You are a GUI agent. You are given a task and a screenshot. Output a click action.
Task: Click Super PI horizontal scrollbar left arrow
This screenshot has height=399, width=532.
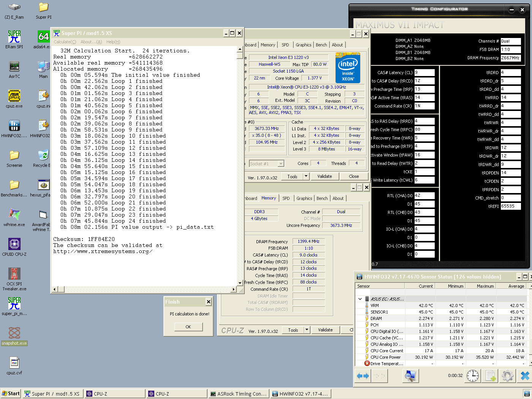54,290
